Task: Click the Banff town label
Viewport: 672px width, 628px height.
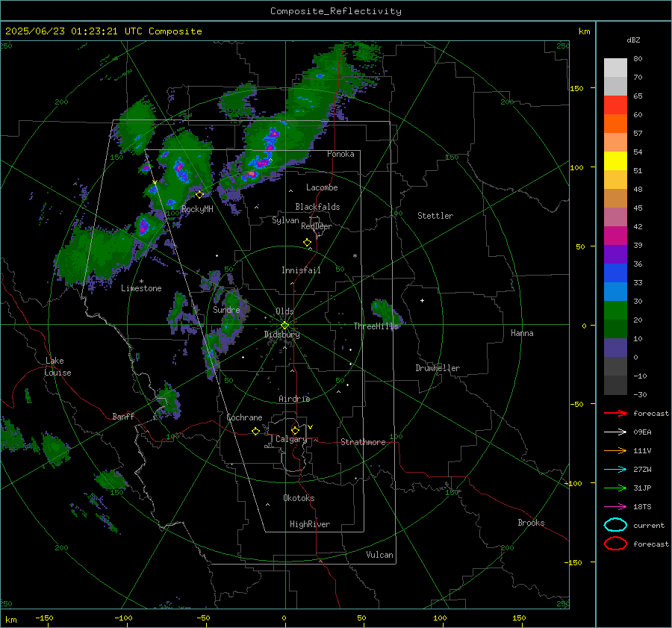Action: [123, 417]
